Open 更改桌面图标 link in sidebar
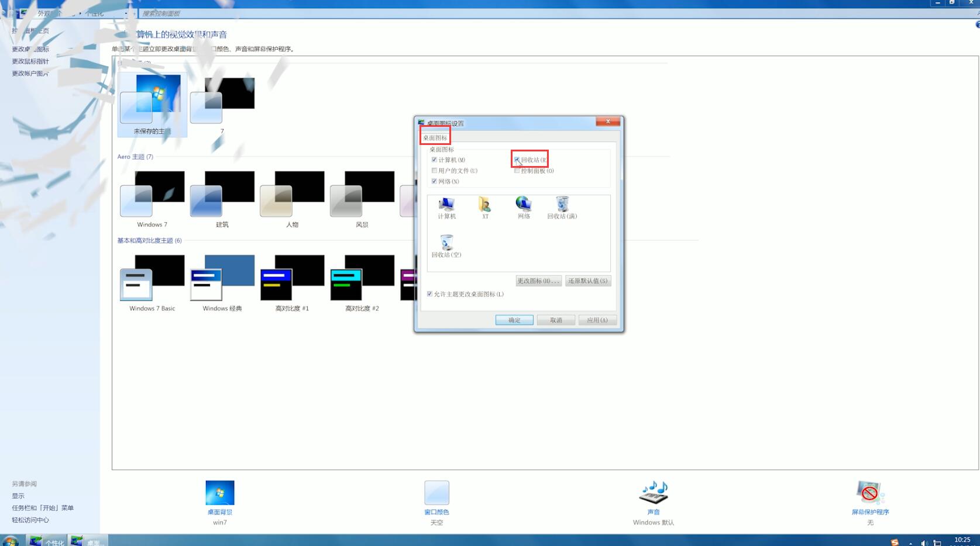Screen dimensions: 980x546 30,49
